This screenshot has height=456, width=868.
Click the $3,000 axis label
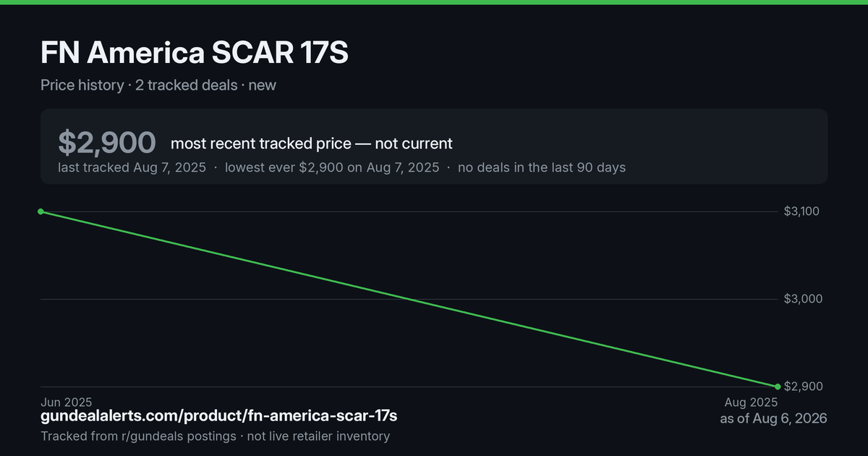[803, 299]
